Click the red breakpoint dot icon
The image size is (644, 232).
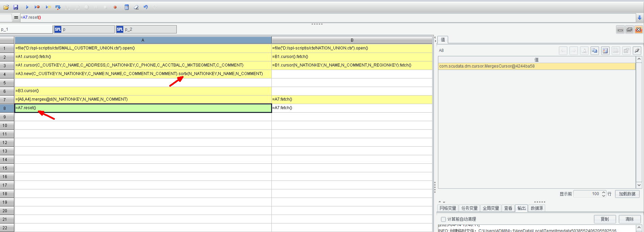(x=115, y=7)
